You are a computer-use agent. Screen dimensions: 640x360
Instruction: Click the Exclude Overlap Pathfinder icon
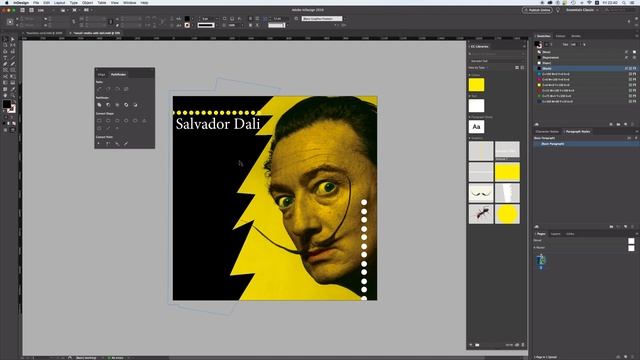coord(126,105)
